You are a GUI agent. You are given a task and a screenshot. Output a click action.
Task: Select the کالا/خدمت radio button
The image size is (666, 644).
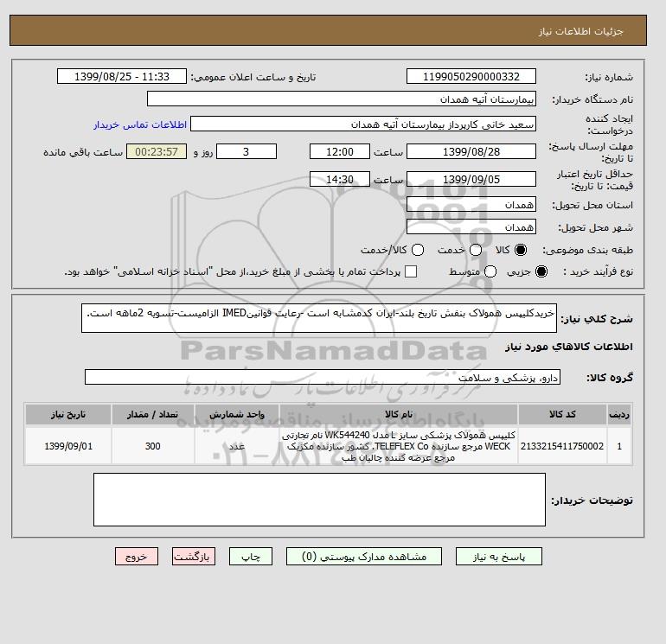tap(418, 250)
